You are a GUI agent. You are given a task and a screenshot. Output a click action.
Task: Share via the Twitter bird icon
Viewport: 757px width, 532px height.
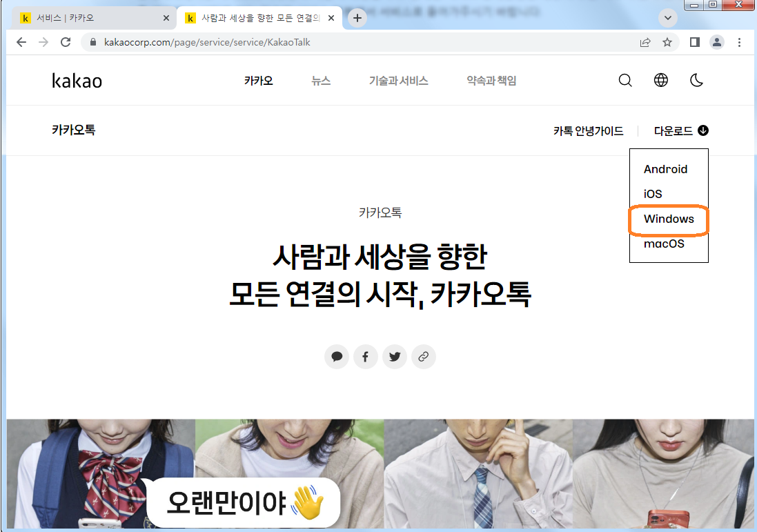[395, 357]
